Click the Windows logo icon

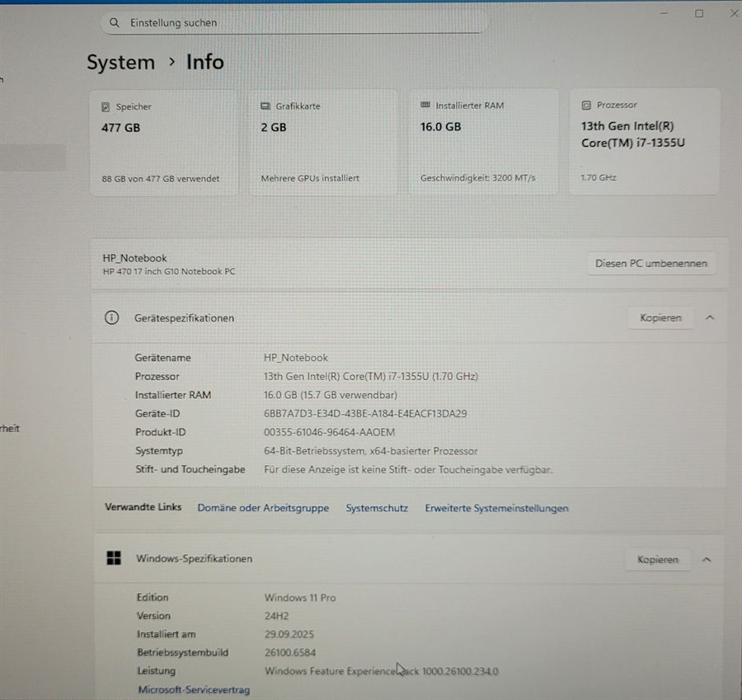[x=114, y=558]
